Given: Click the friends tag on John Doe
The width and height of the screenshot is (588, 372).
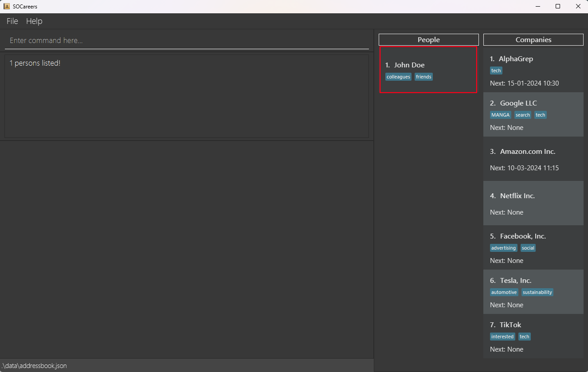Looking at the screenshot, I should point(423,77).
